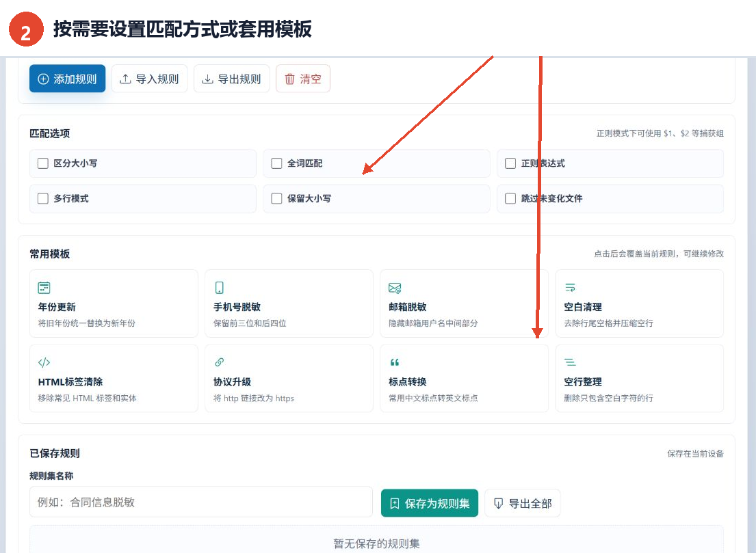Click the 常用模板 section heading
The width and height of the screenshot is (756, 553).
(x=50, y=254)
